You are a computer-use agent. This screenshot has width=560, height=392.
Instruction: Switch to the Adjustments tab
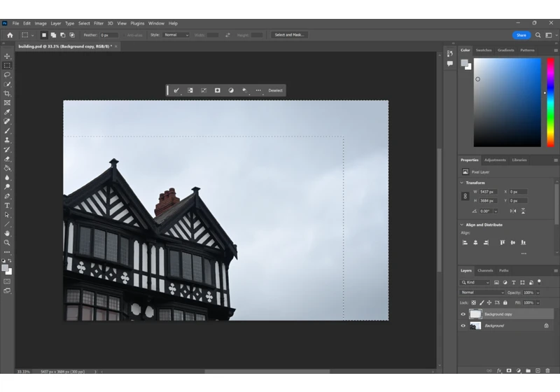pyautogui.click(x=495, y=160)
